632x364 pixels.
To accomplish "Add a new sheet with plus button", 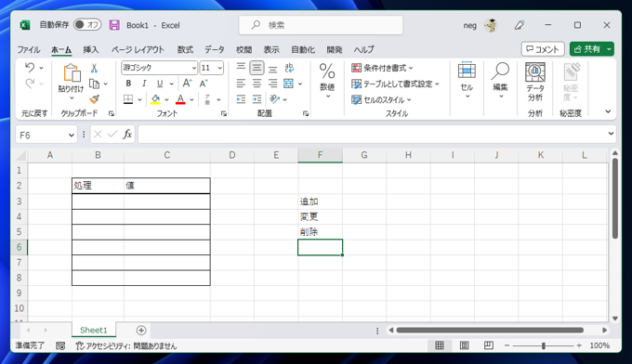I will (141, 331).
